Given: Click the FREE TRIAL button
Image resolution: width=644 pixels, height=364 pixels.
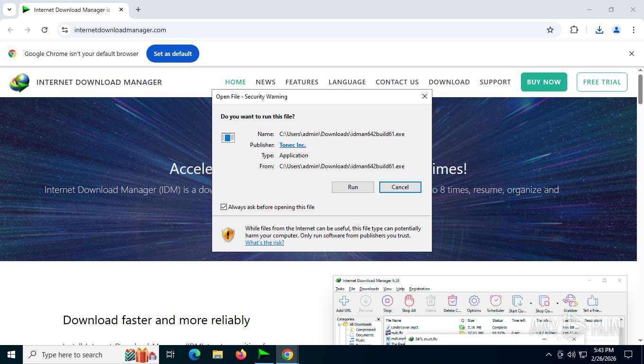Looking at the screenshot, I should 602,82.
